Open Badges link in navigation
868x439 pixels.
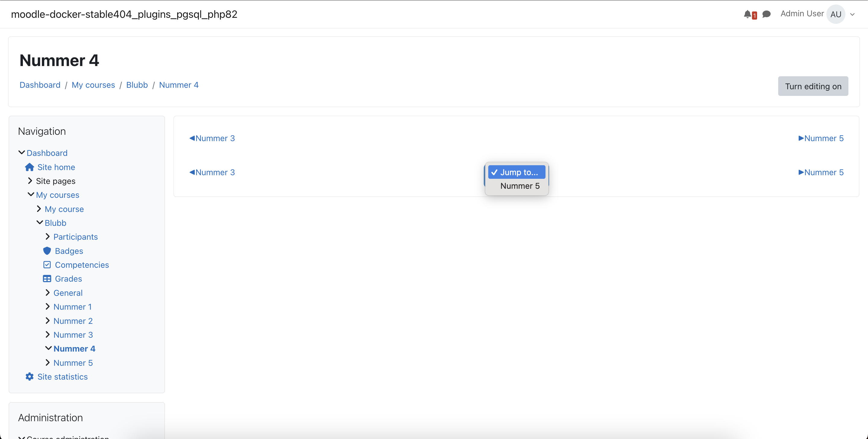tap(69, 251)
